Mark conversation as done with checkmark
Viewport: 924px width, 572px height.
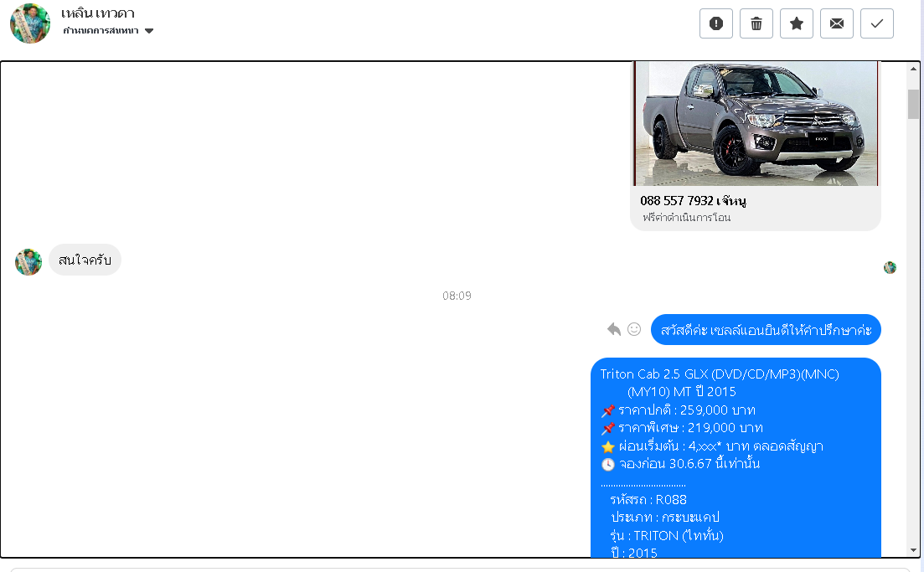tap(877, 23)
